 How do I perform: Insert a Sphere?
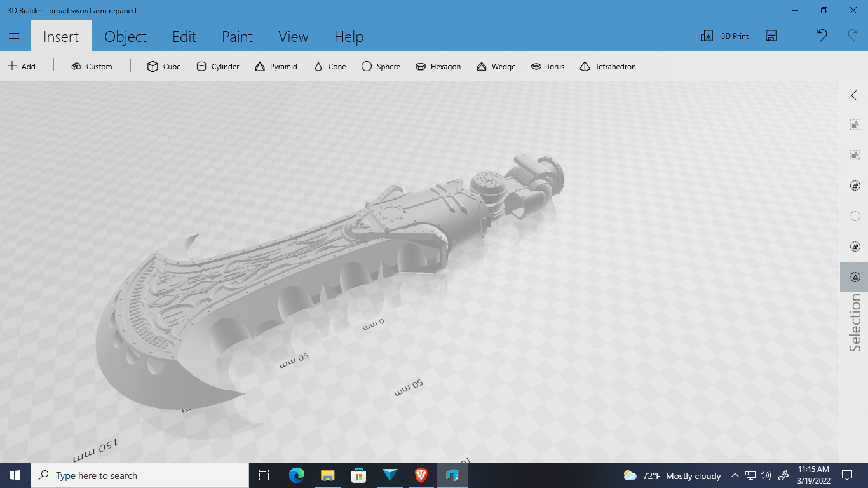pos(381,66)
